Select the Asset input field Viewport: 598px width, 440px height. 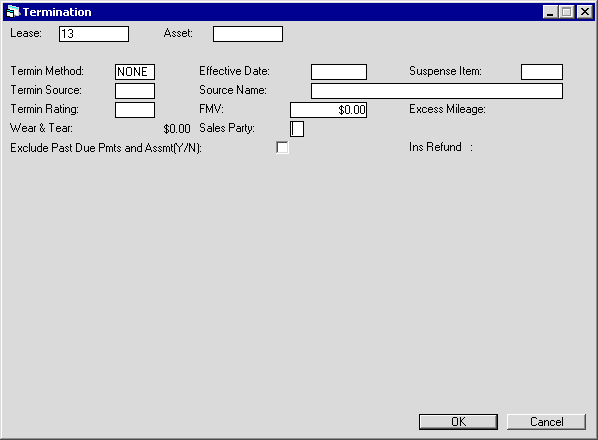tap(248, 34)
